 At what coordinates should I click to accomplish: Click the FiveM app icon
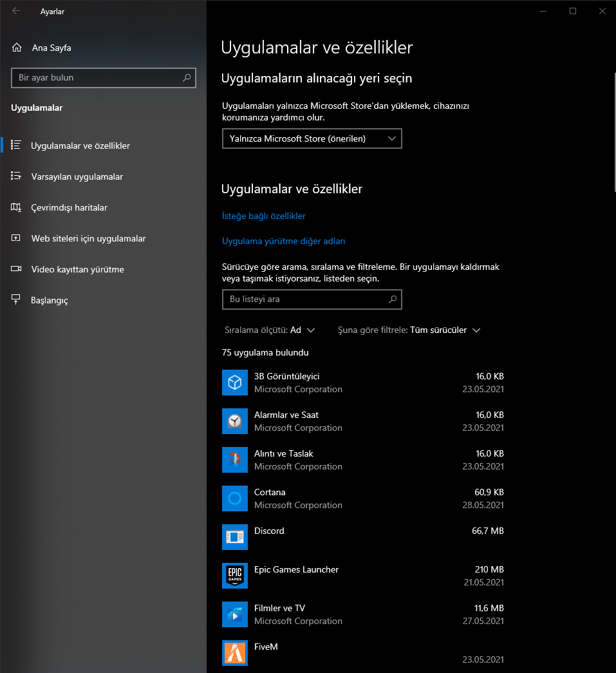pyautogui.click(x=235, y=653)
